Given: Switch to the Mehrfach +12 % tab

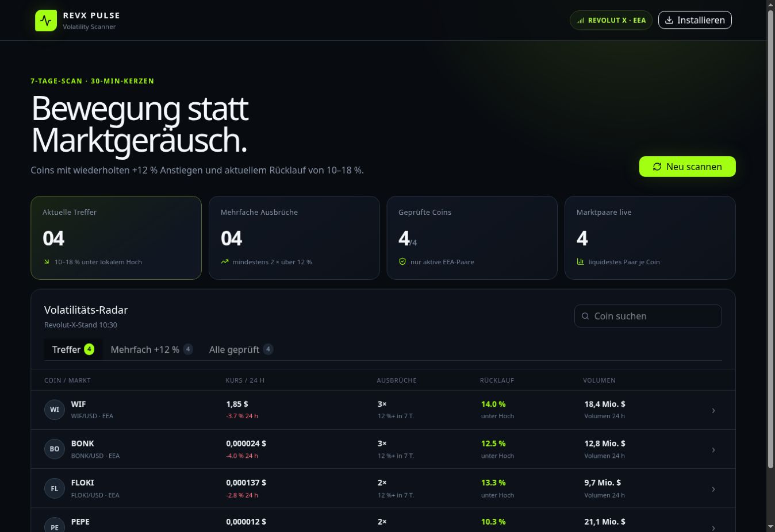Looking at the screenshot, I should (x=151, y=349).
